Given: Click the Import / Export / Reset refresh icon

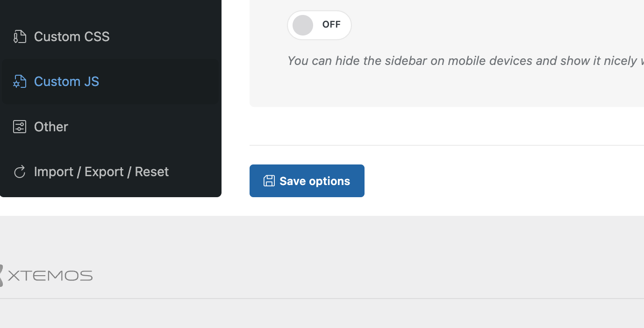Looking at the screenshot, I should 20,172.
